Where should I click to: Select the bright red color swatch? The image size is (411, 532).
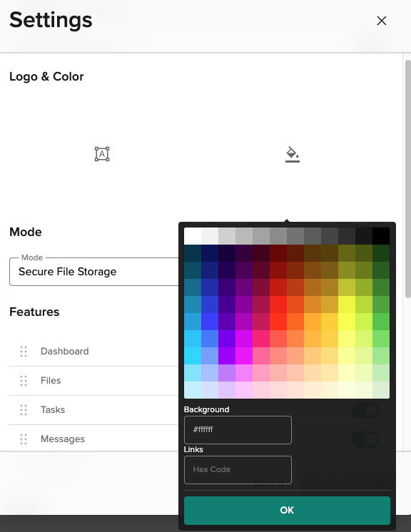pyautogui.click(x=278, y=322)
